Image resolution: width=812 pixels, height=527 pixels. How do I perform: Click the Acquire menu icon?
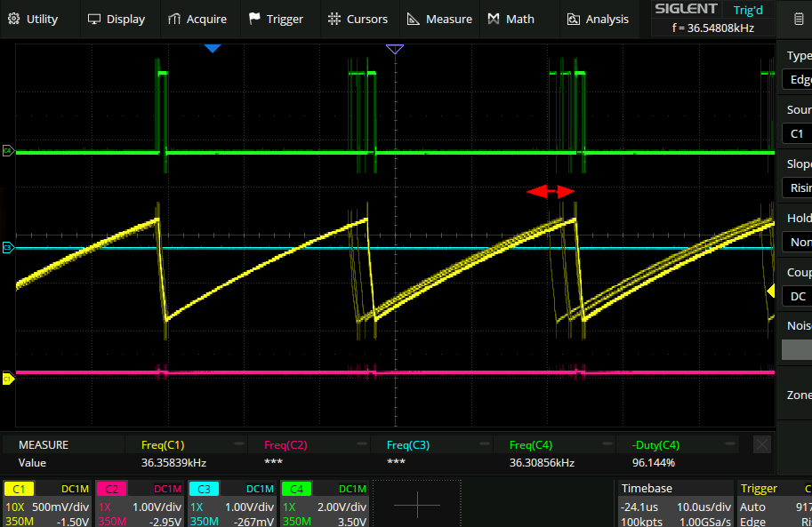pyautogui.click(x=172, y=19)
